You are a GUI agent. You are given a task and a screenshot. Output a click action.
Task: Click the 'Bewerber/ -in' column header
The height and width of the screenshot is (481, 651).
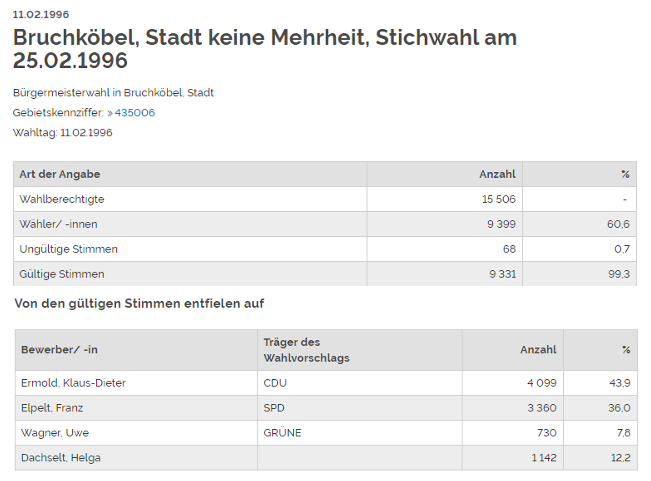(x=60, y=350)
